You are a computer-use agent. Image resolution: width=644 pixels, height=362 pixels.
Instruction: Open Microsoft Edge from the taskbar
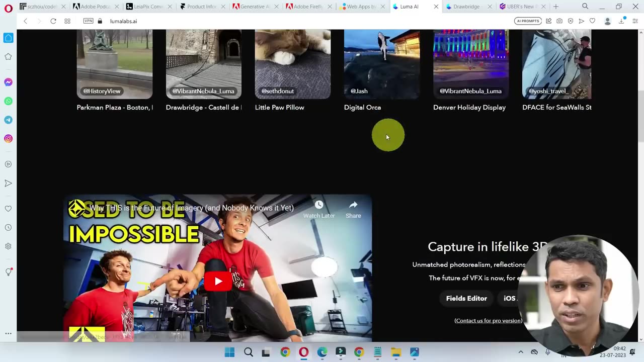coord(322,352)
